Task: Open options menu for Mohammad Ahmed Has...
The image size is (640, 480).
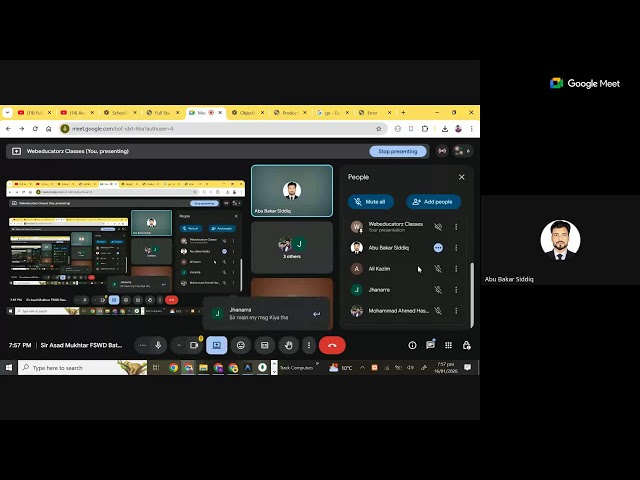Action: [456, 311]
